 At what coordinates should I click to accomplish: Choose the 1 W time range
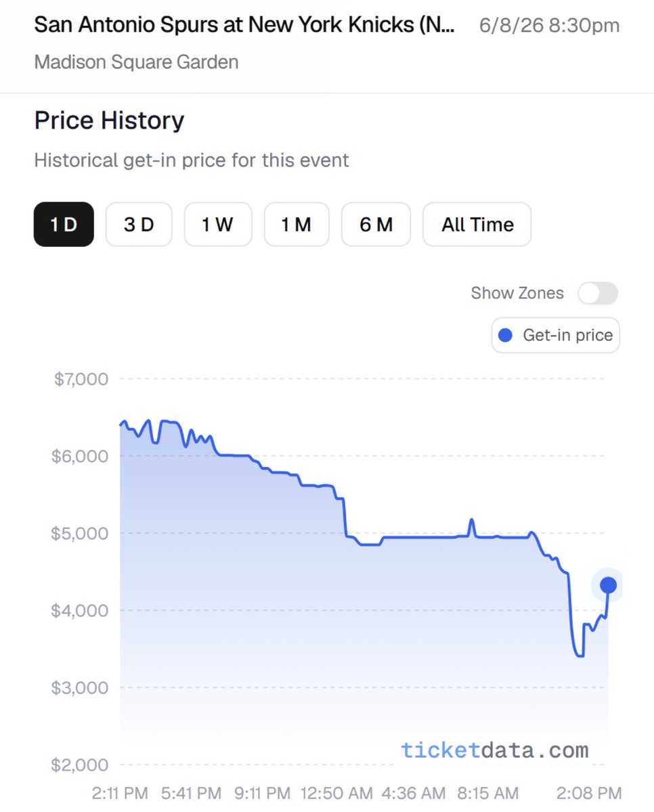(218, 225)
